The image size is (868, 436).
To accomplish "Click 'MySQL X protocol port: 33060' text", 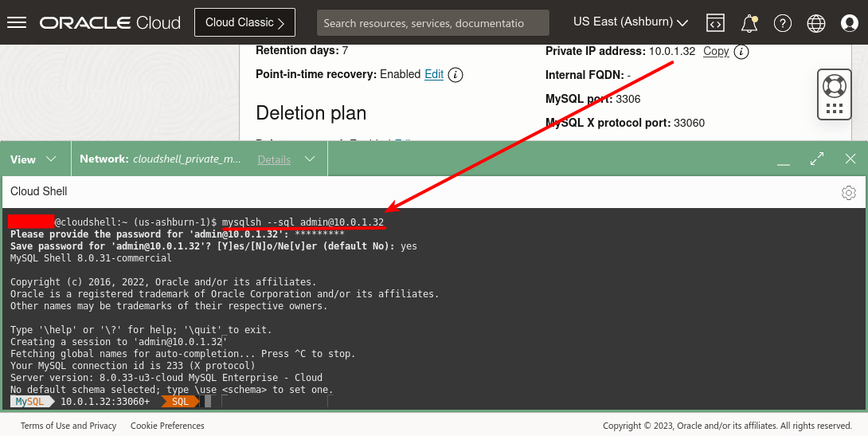I will pyautogui.click(x=625, y=123).
